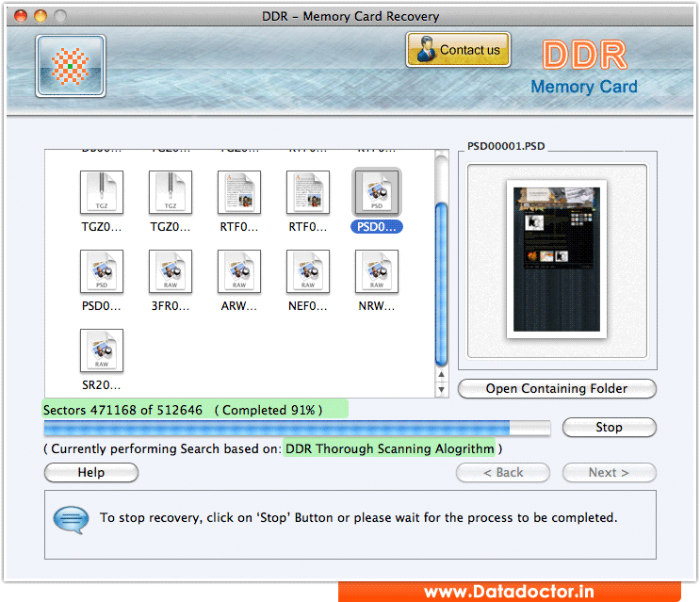This screenshot has height=602, width=700.
Task: Click the highlighted 'PSD0...' name label
Action: point(377,227)
